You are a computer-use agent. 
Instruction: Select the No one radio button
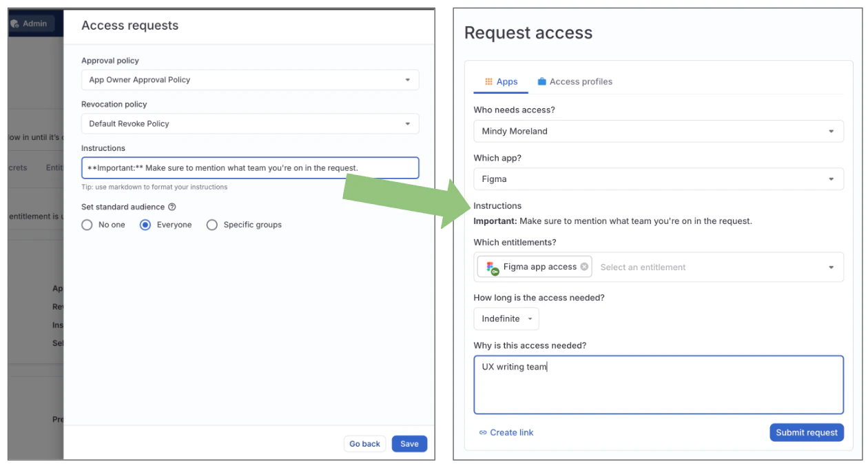click(87, 224)
